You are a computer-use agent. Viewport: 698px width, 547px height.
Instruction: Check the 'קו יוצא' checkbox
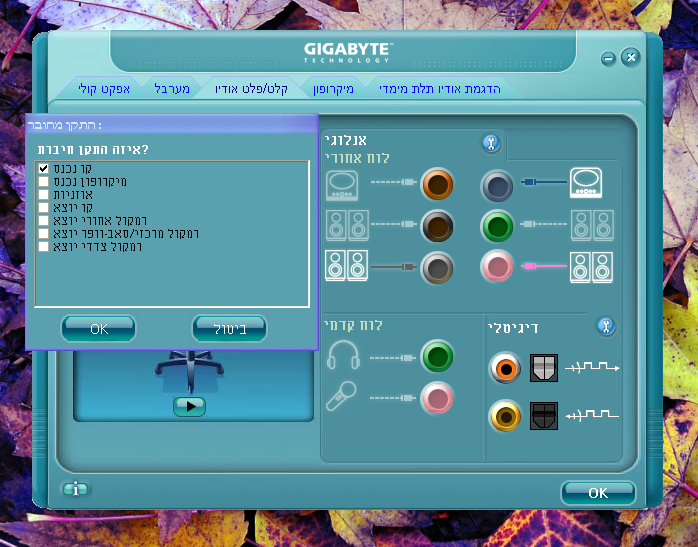[x=43, y=207]
